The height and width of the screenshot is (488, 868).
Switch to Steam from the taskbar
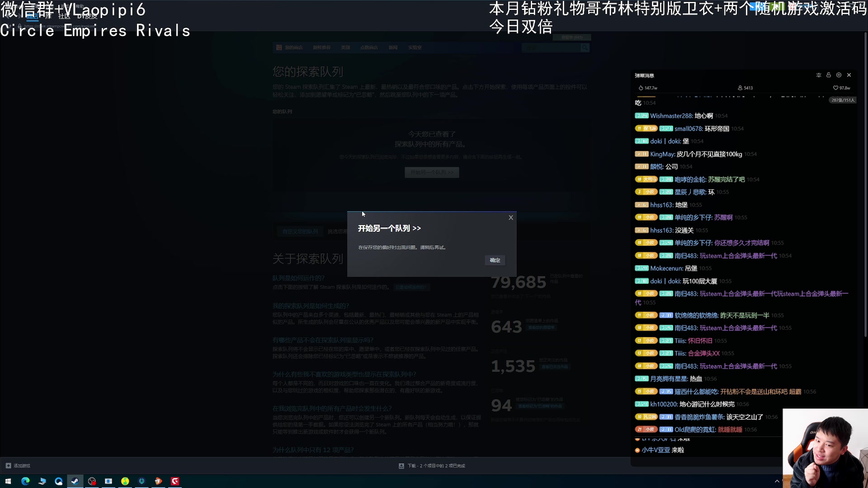(x=75, y=481)
